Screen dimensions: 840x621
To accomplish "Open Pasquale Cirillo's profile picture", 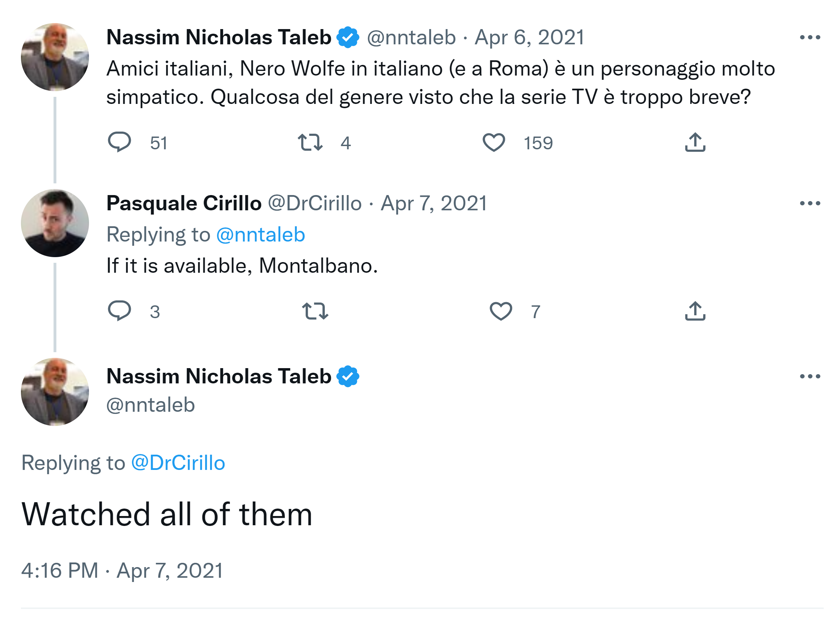I will [55, 223].
